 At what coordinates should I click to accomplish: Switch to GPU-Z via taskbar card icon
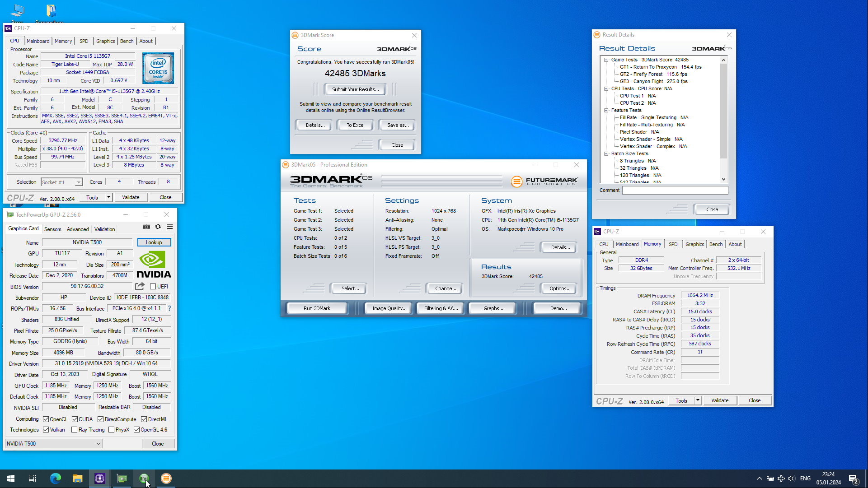click(x=122, y=479)
